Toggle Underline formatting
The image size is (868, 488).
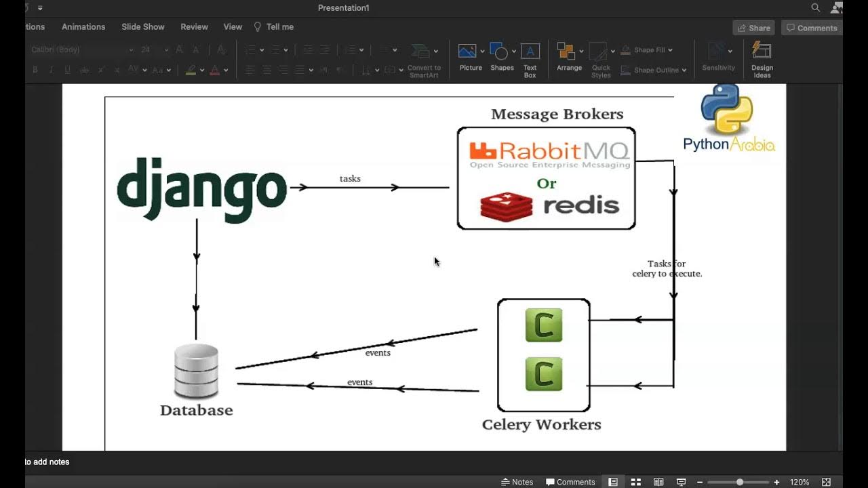click(67, 70)
